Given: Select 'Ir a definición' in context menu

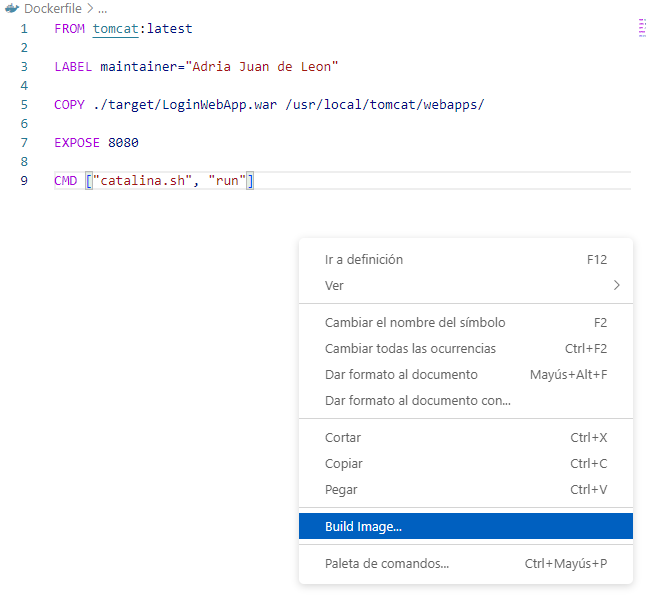Looking at the screenshot, I should pyautogui.click(x=466, y=259).
